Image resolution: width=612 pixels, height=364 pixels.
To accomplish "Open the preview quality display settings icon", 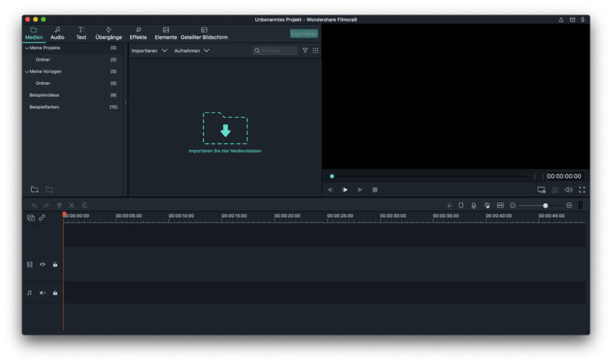I will pos(541,190).
